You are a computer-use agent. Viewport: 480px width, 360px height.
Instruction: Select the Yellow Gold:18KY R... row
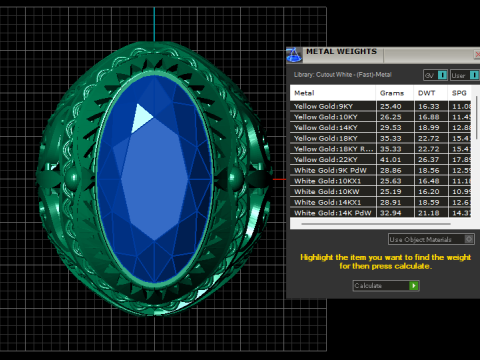point(381,149)
